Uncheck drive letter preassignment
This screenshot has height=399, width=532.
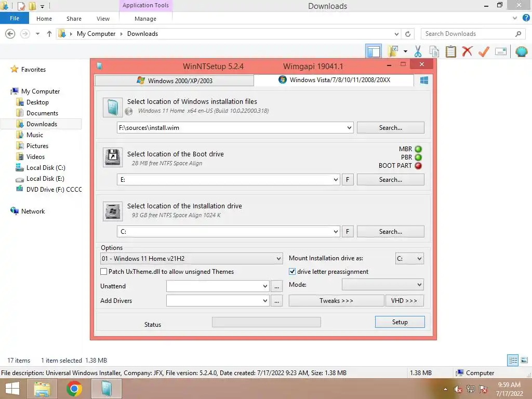[x=292, y=271]
